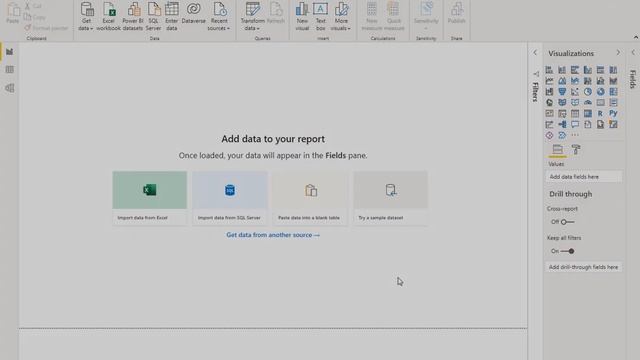This screenshot has height=360, width=640.
Task: Toggle Cross-report drill through switch
Action: pyautogui.click(x=567, y=222)
